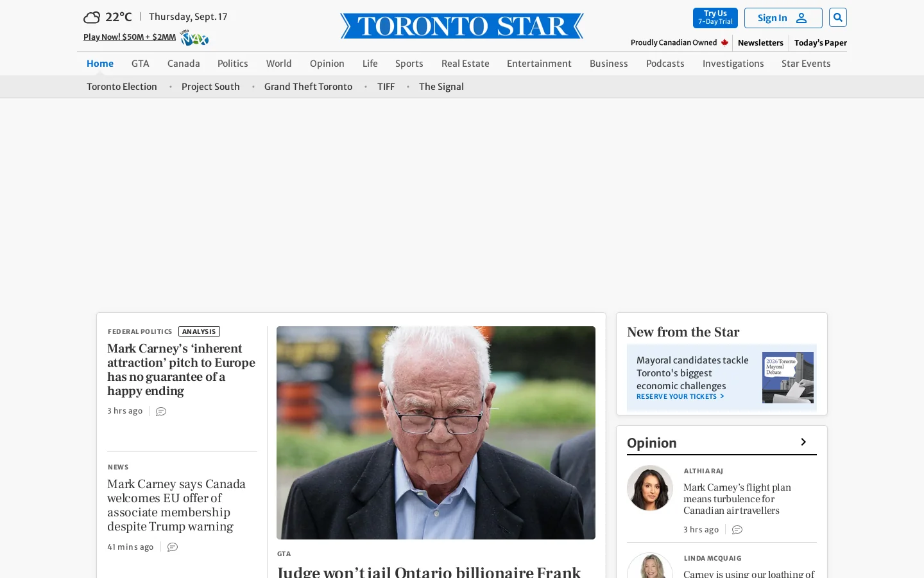Click the Federal Politics category label
Screen dimensions: 924x578
[x=140, y=332]
